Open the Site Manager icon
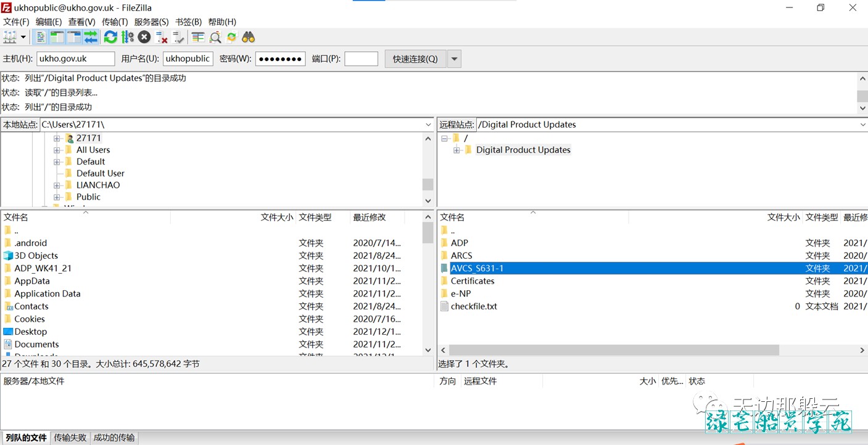The image size is (868, 445). (x=10, y=38)
